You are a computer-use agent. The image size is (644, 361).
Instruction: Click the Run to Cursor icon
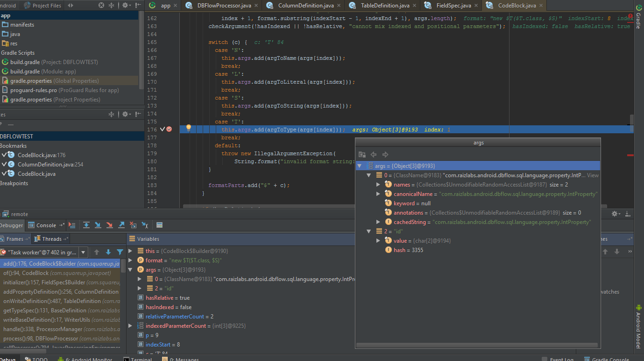[x=145, y=225]
